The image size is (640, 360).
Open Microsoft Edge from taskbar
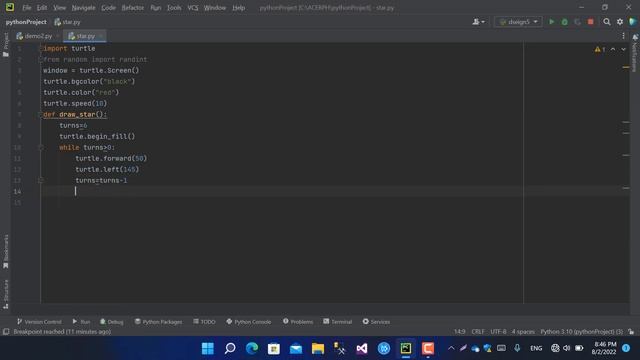point(252,348)
